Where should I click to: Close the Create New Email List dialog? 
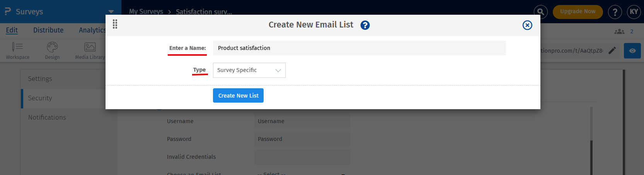click(x=527, y=25)
